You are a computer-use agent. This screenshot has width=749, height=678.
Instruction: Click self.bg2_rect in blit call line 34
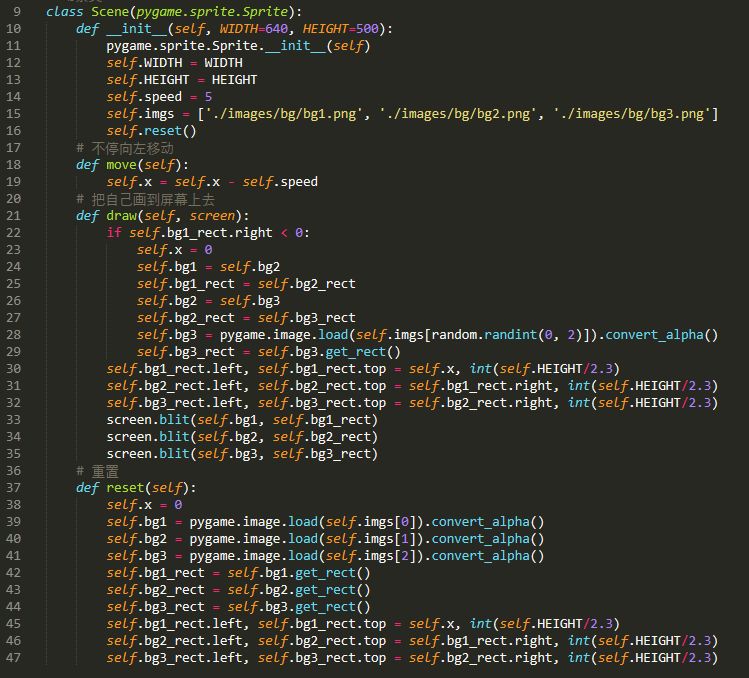pos(321,437)
